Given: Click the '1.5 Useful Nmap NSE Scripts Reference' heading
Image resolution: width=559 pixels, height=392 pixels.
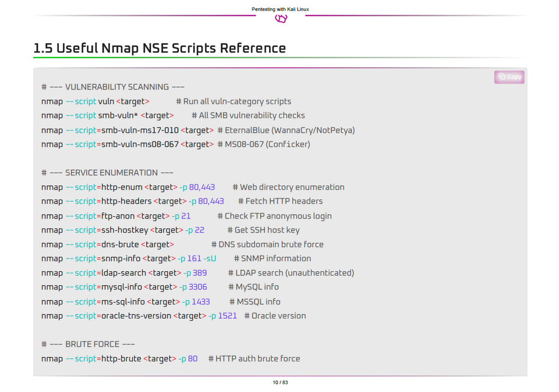Looking at the screenshot, I should (159, 48).
